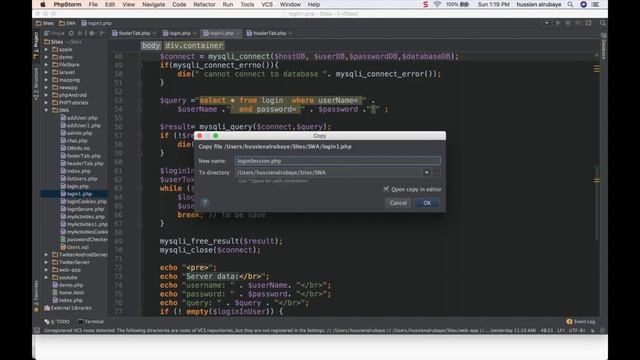Open the VCS menu
The image size is (640, 360).
267,4
